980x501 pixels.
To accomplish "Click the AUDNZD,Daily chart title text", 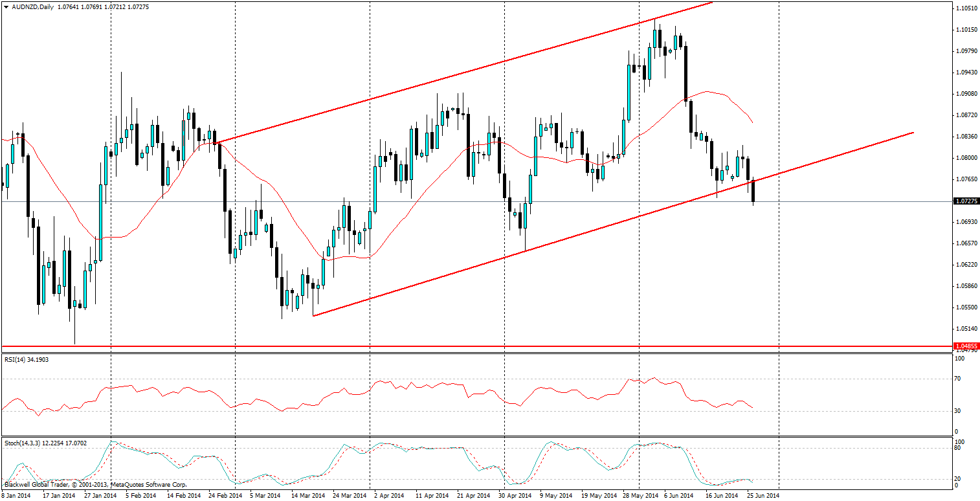I will tap(32, 8).
